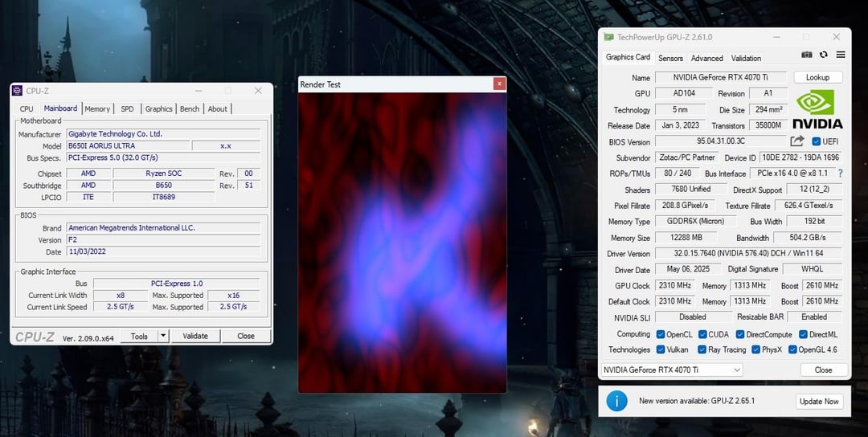Switch to the CPU tab in CPU-Z

click(x=27, y=109)
